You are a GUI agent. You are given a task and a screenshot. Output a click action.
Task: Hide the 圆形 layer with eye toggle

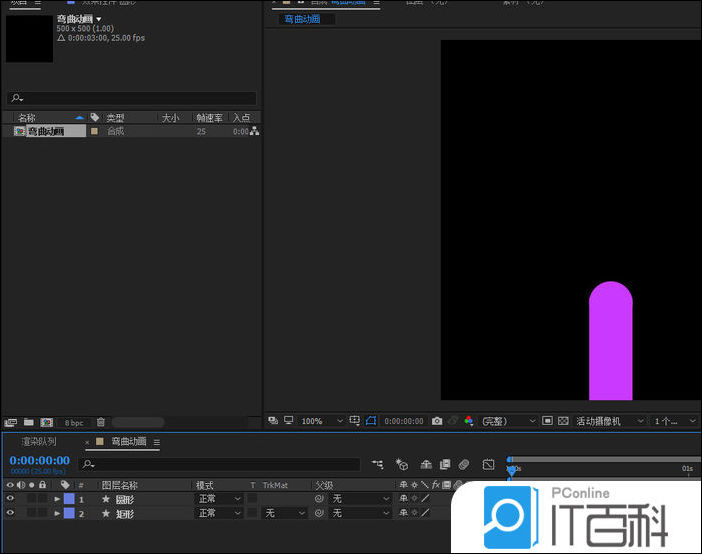[11, 498]
